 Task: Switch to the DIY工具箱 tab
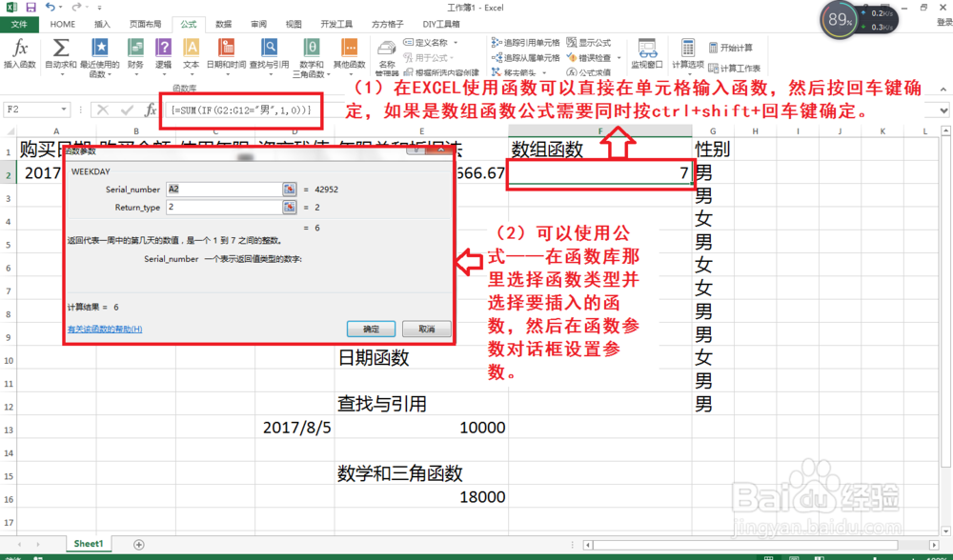[x=441, y=25]
